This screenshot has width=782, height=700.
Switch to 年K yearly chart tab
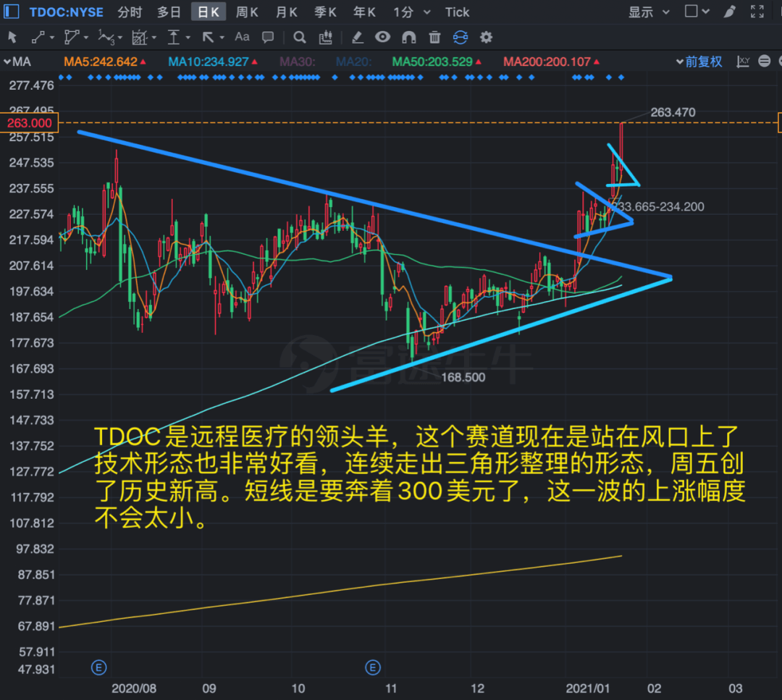tap(364, 12)
